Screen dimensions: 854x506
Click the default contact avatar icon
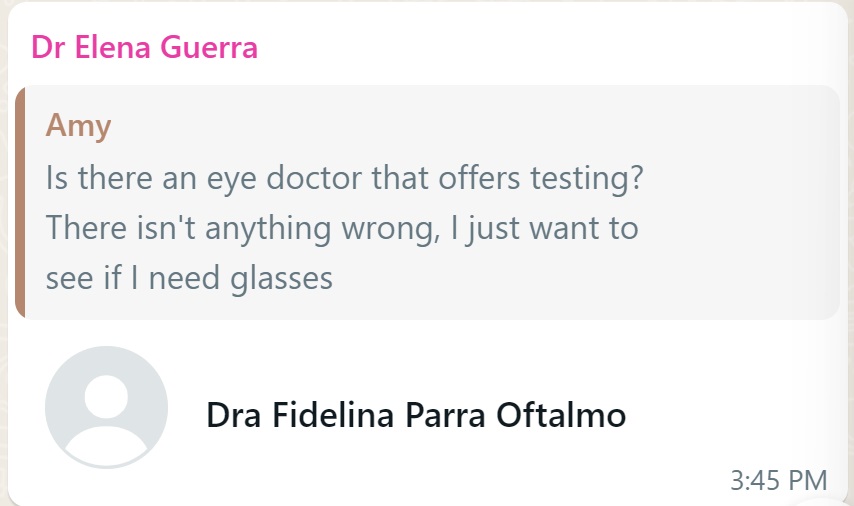106,407
